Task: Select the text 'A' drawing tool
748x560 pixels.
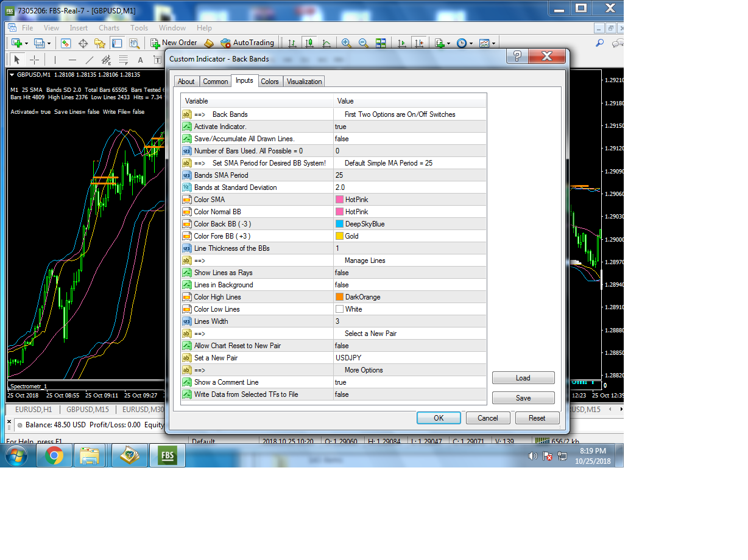Action: click(x=140, y=60)
